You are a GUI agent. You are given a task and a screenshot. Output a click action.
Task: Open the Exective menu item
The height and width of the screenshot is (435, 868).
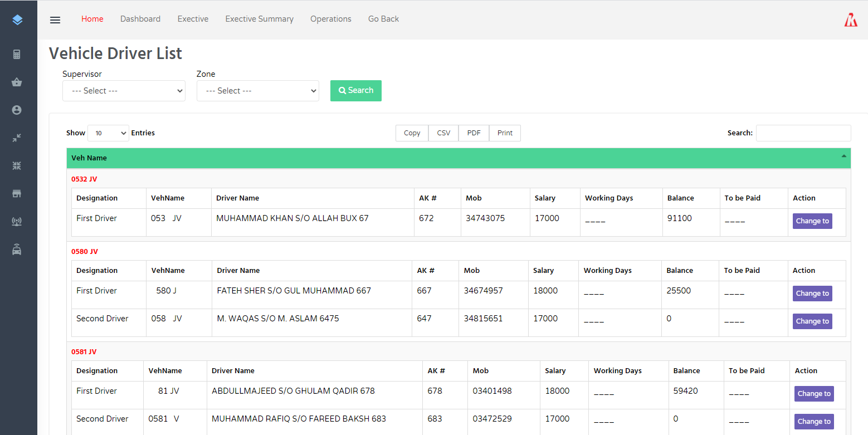(x=193, y=19)
